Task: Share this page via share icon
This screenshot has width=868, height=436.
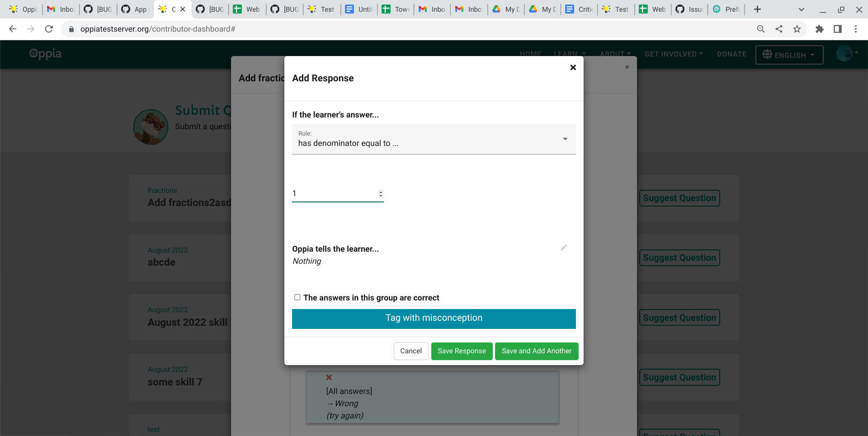Action: pos(779,29)
